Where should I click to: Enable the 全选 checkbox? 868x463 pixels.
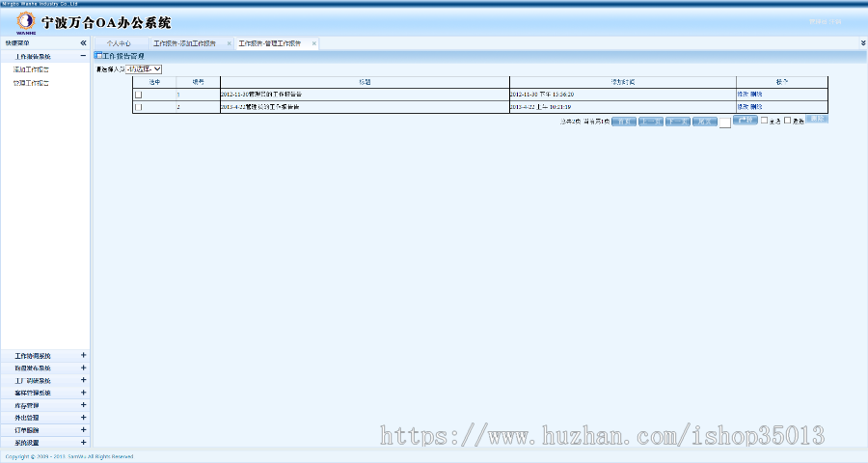tap(765, 121)
